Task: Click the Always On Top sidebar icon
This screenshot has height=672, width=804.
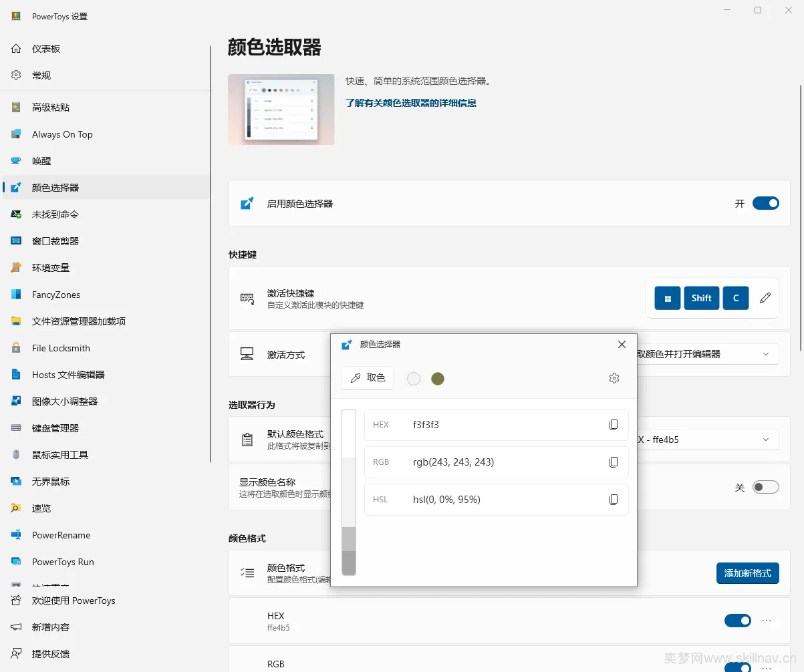Action: click(x=16, y=134)
